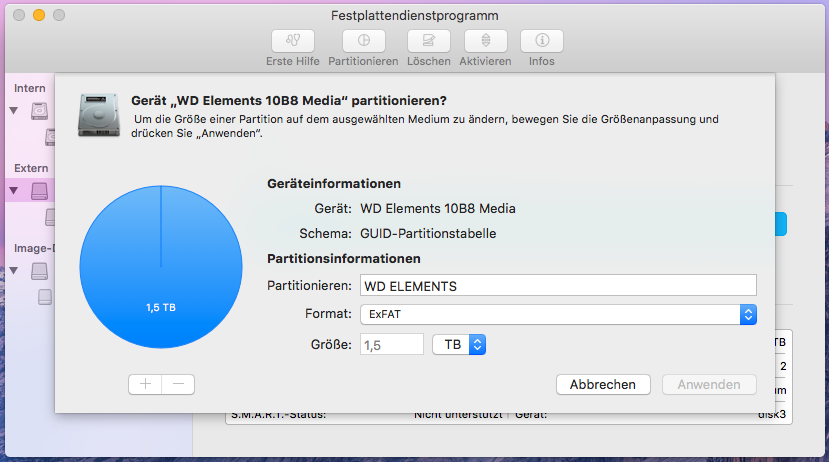Click the Partitionieren name field WD ELEMENTS
This screenshot has width=829, height=462.
tap(558, 285)
